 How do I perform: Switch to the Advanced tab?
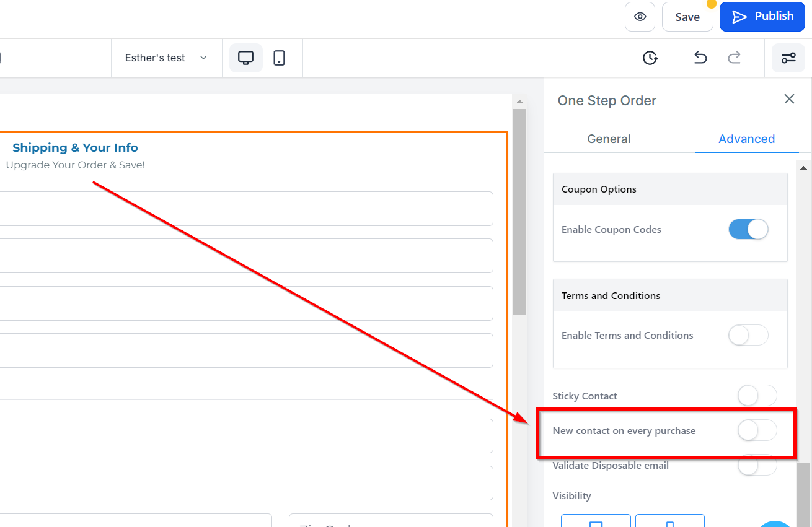746,139
